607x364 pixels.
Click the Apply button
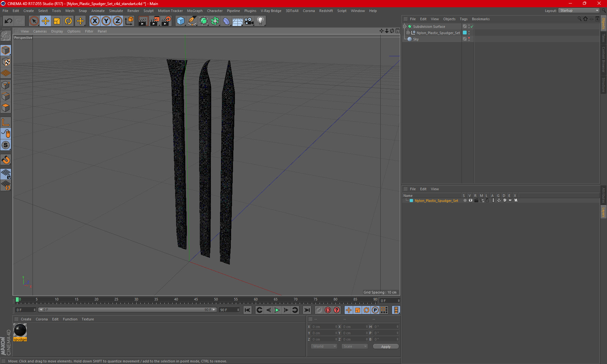[385, 346]
